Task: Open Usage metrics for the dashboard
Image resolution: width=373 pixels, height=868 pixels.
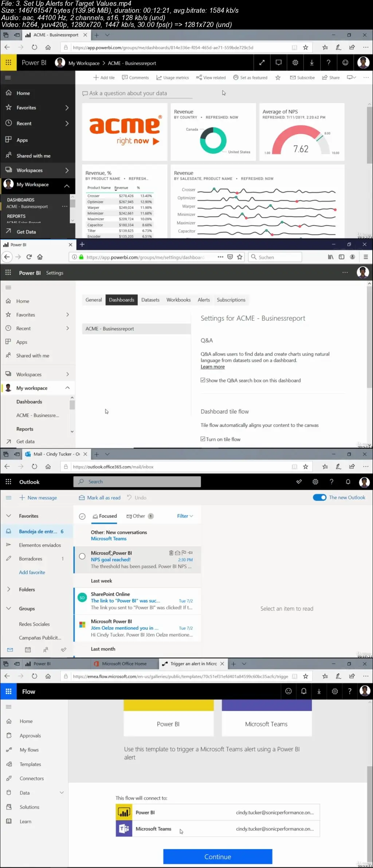Action: pyautogui.click(x=173, y=78)
